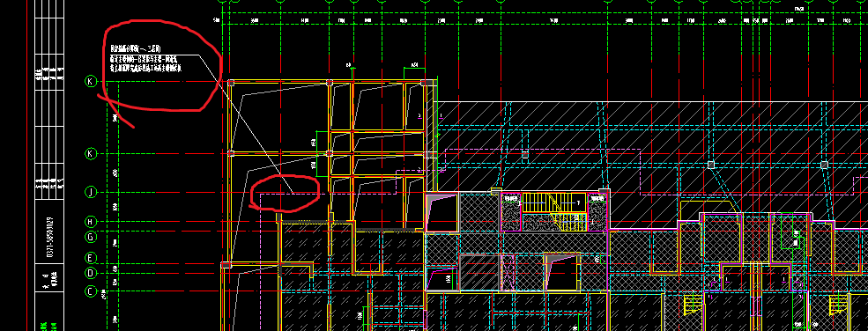Select the J axis grid bubble
Viewport: 868px width, 331px height.
(91, 192)
